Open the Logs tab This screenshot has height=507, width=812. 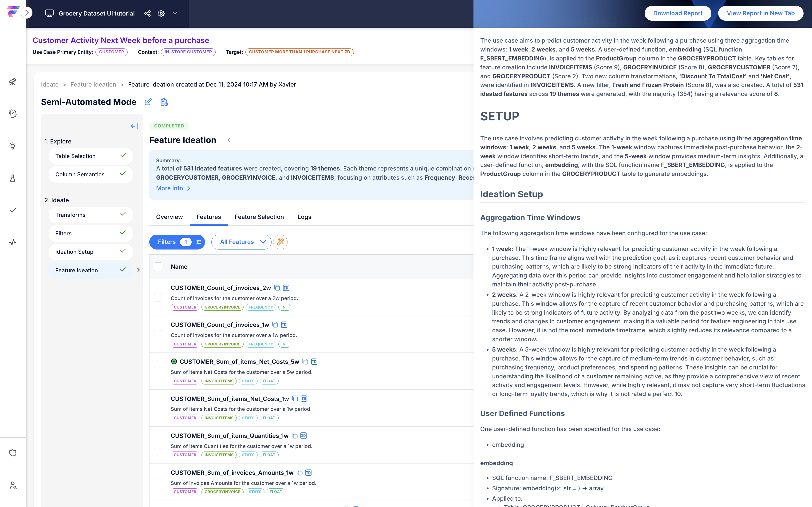[304, 217]
